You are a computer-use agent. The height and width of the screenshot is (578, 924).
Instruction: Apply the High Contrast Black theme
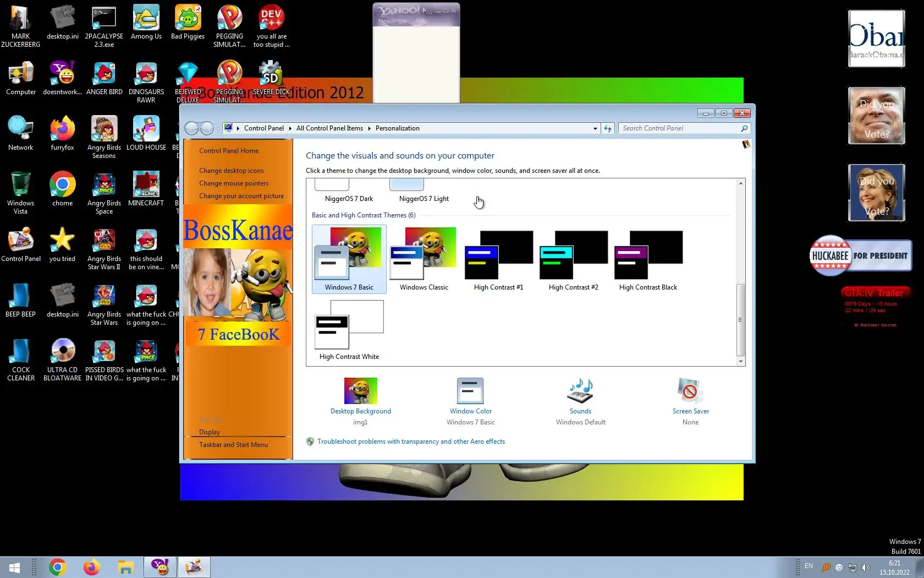click(x=648, y=259)
